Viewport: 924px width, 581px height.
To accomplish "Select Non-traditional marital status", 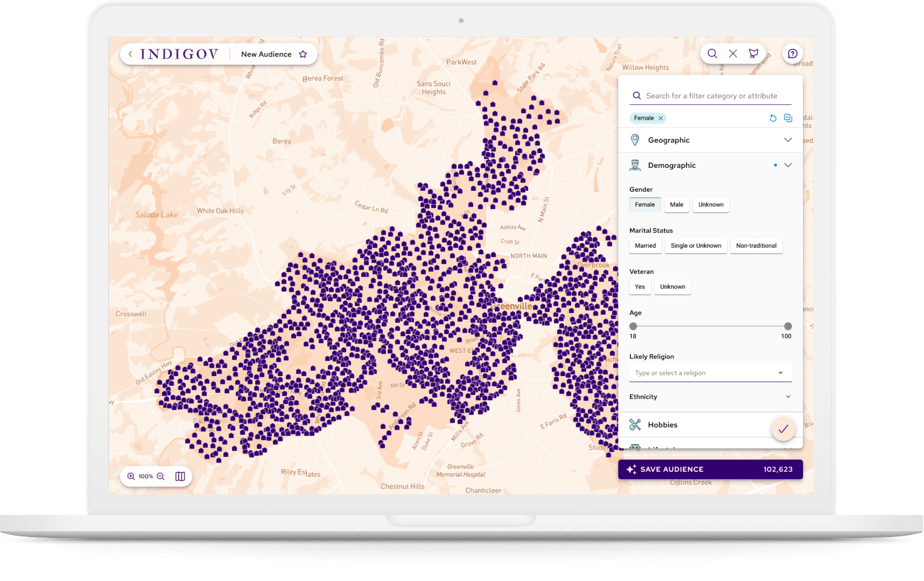I will [756, 245].
